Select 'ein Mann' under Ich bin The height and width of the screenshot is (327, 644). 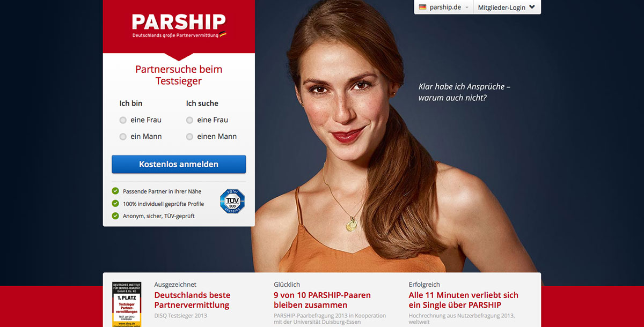pos(123,137)
